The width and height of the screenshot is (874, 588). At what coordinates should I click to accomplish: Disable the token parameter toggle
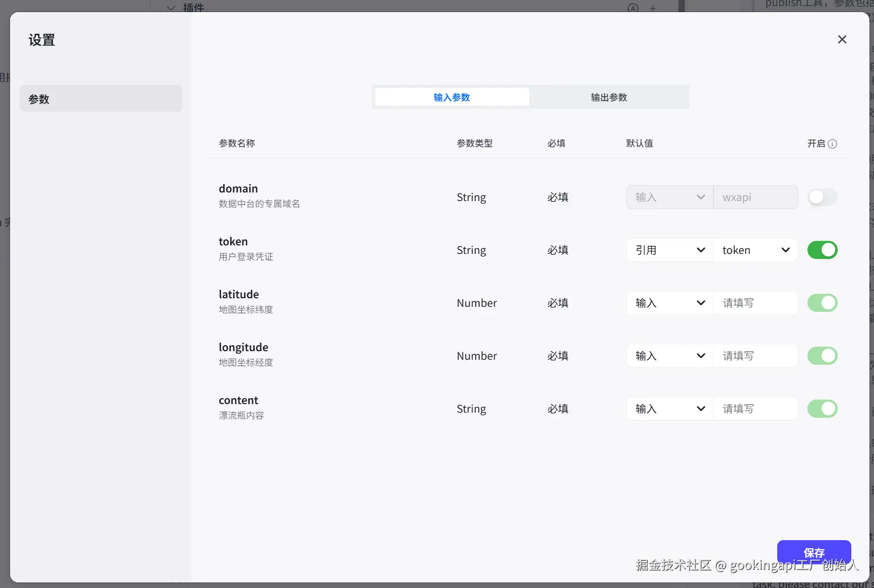(x=822, y=249)
